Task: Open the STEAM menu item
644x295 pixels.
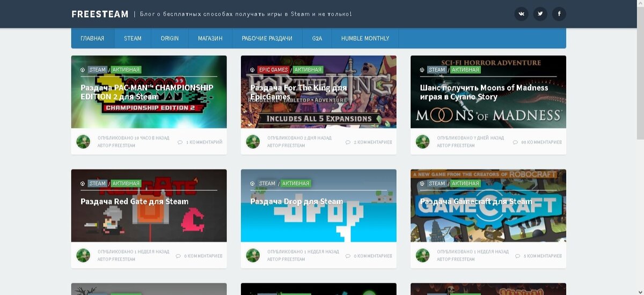Action: click(x=133, y=39)
